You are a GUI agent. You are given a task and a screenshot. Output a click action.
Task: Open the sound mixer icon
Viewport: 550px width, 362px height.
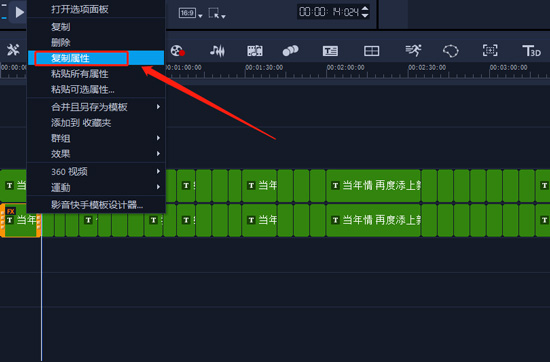[x=217, y=51]
